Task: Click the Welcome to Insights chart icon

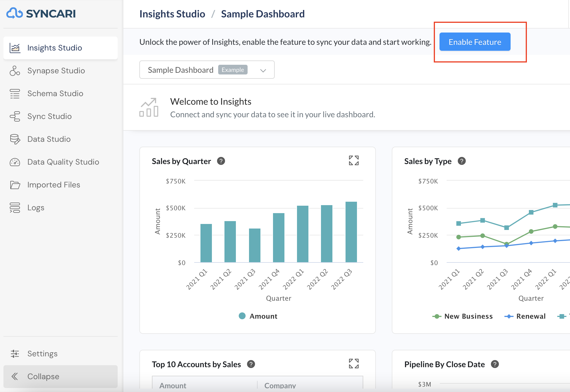Action: (149, 107)
